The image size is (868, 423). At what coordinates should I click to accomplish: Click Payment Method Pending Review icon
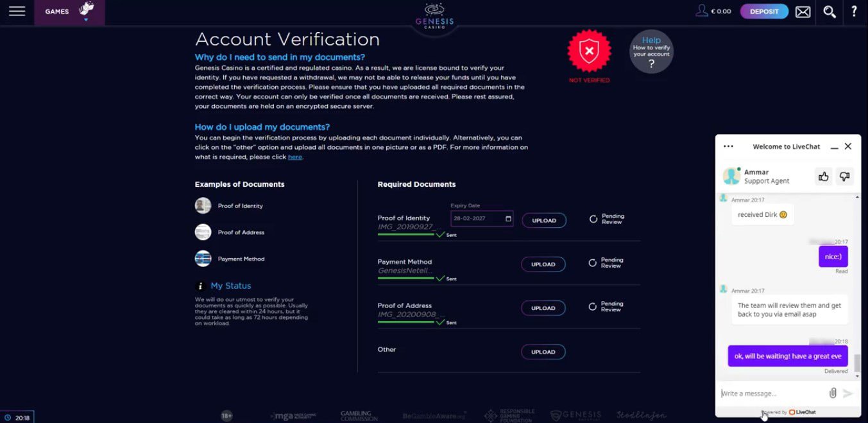(x=593, y=263)
